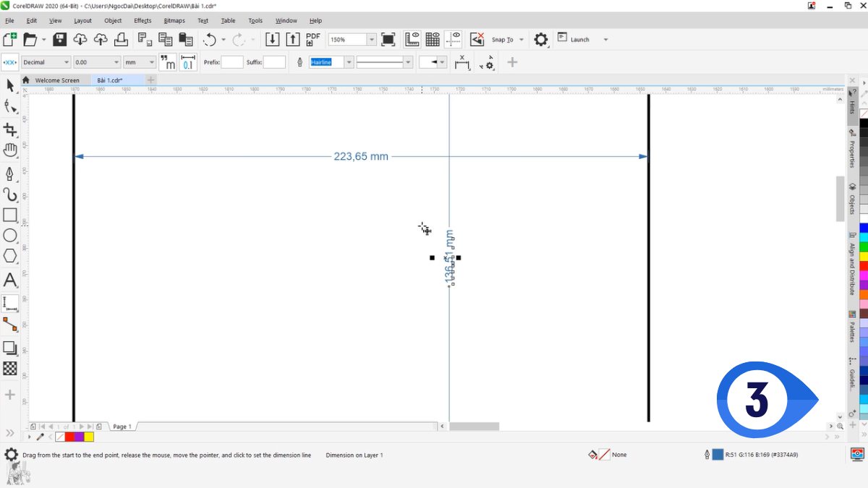The image size is (868, 488).
Task: Select the Shape tool
Action: (10, 108)
